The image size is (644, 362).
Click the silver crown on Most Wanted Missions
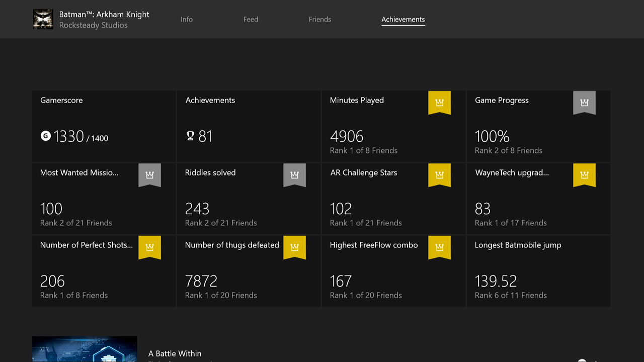pos(149,174)
